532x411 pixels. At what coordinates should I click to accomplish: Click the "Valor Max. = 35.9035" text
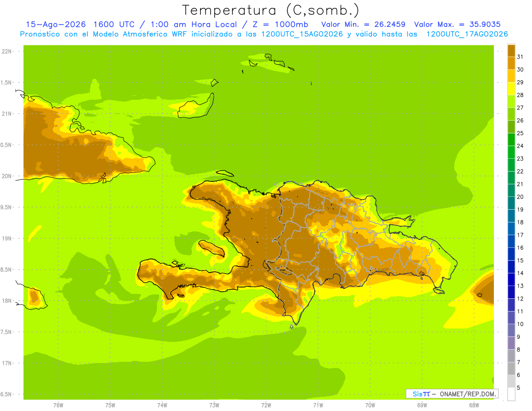coord(457,24)
